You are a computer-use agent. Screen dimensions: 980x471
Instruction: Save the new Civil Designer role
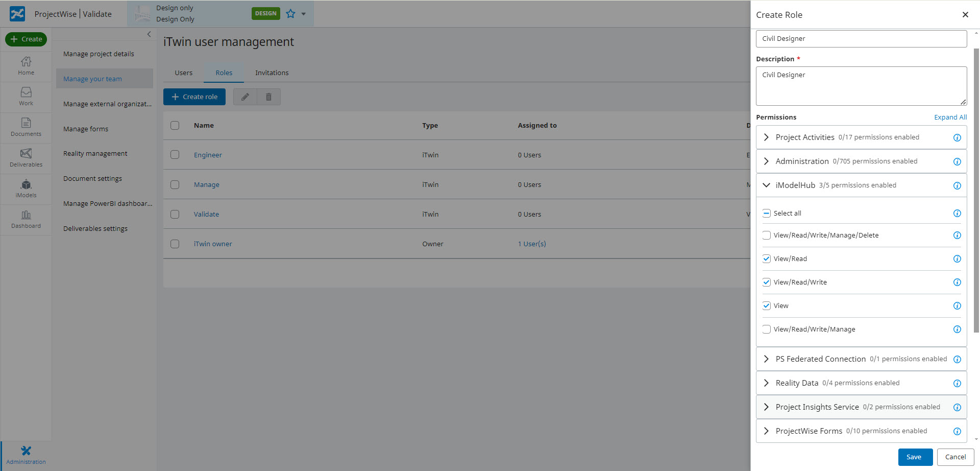click(x=915, y=457)
